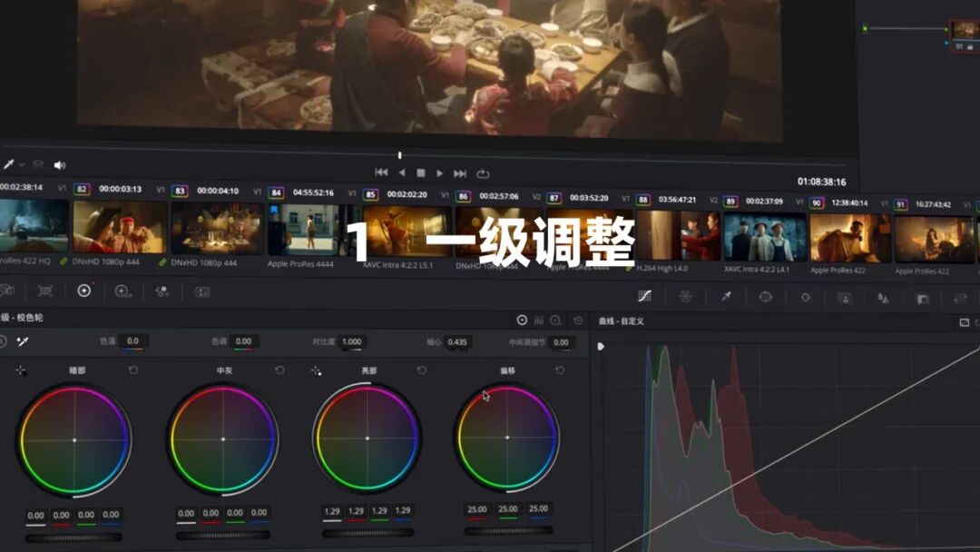Image resolution: width=980 pixels, height=552 pixels.
Task: Open the Power Window palette icon
Action: (x=765, y=296)
